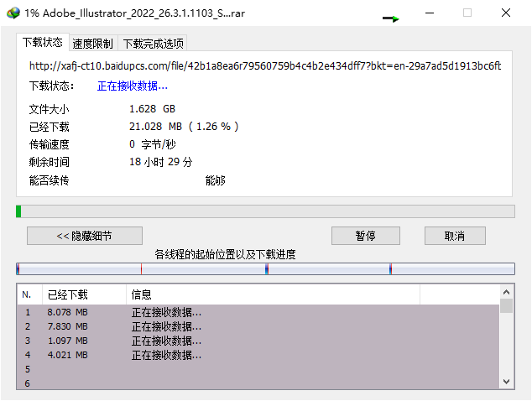The width and height of the screenshot is (532, 401).
Task: Click the transfer speed value 0 字节/秒
Action: 153,144
